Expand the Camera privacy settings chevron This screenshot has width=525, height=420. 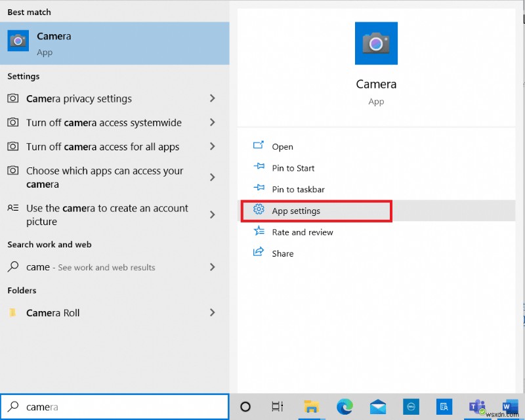pyautogui.click(x=213, y=98)
